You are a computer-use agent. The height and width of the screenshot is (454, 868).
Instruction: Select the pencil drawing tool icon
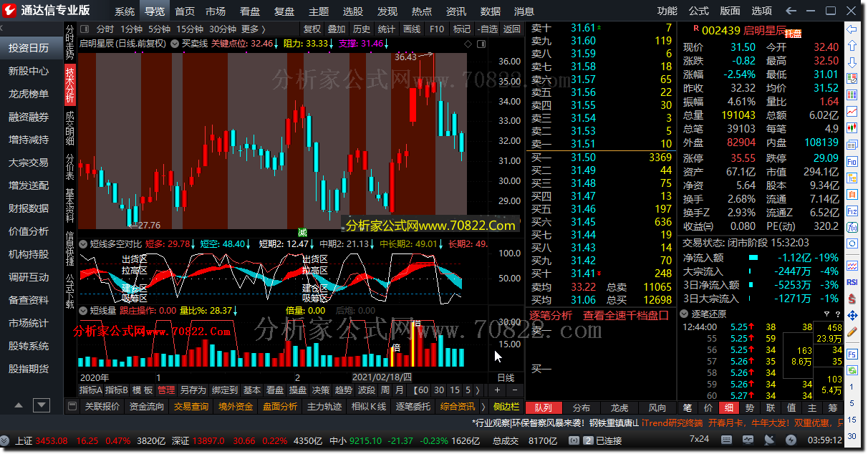point(852,332)
